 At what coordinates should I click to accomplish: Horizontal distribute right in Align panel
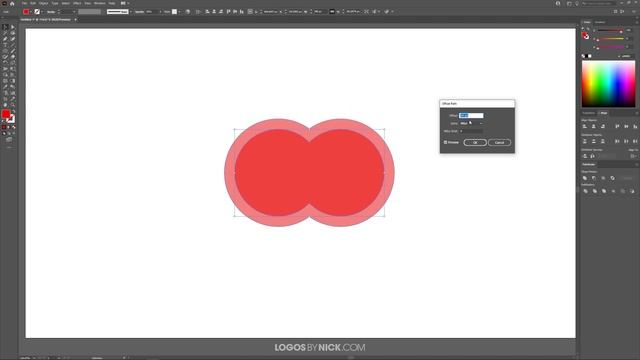[x=635, y=141]
